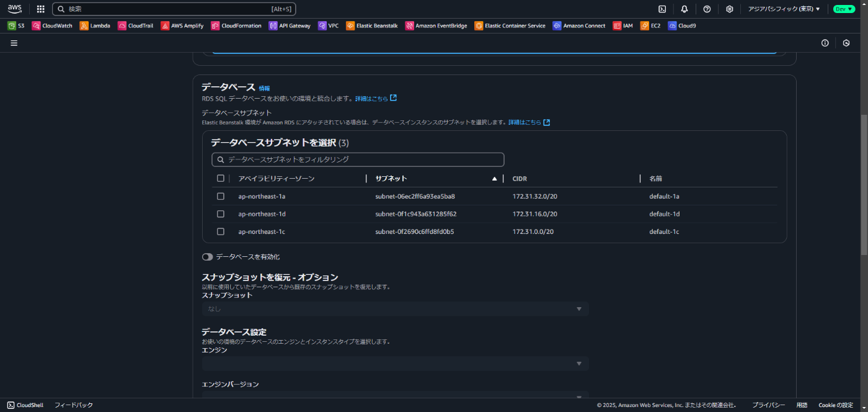Open the スナップショット dropdown
Screen dimensions: 868x412
click(395, 309)
